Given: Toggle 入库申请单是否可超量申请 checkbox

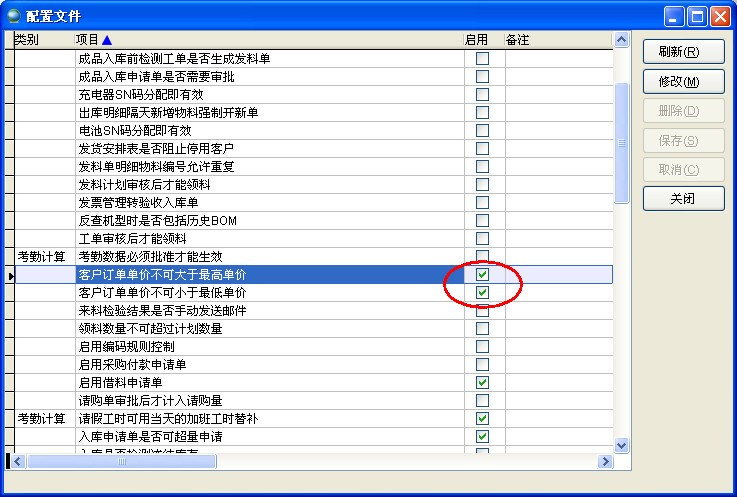Looking at the screenshot, I should (x=483, y=436).
